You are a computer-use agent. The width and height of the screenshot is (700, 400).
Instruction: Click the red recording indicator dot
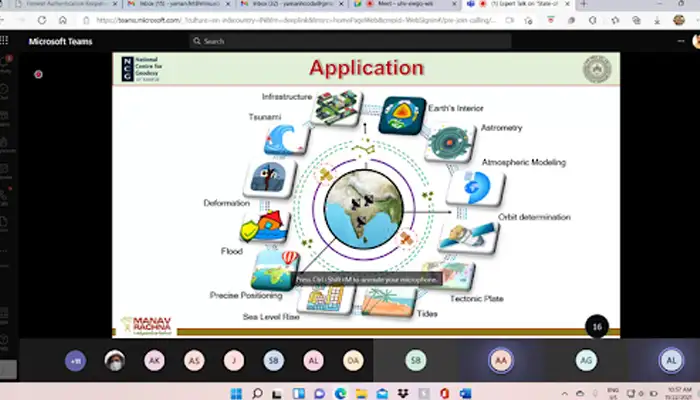(x=38, y=74)
